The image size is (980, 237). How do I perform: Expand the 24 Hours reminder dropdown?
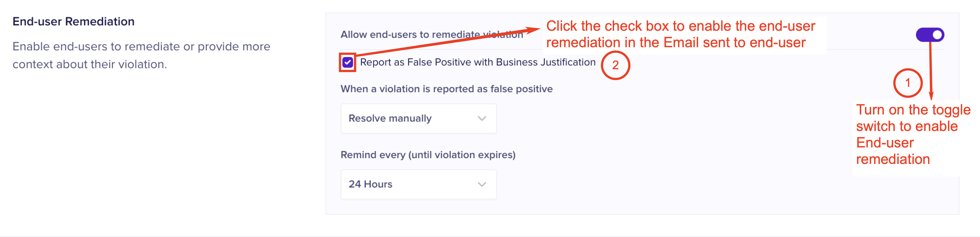[418, 184]
